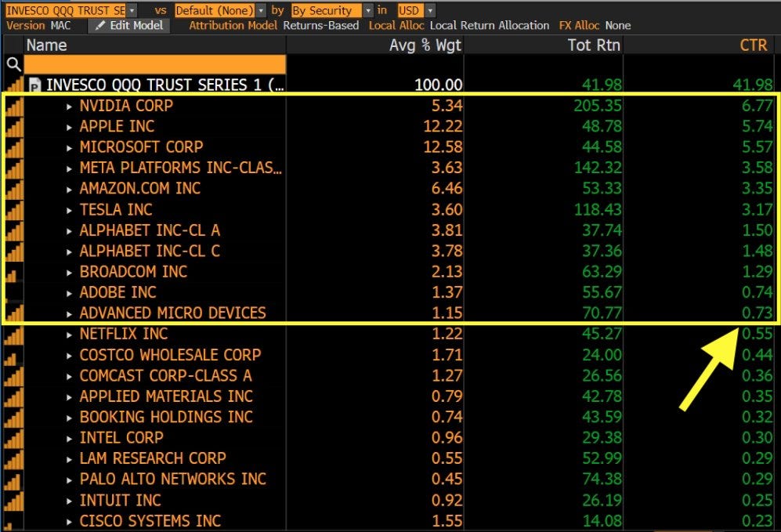The height and width of the screenshot is (532, 781).
Task: Click the bar chart icon on AMAZON.COM INC row
Action: click(x=14, y=189)
